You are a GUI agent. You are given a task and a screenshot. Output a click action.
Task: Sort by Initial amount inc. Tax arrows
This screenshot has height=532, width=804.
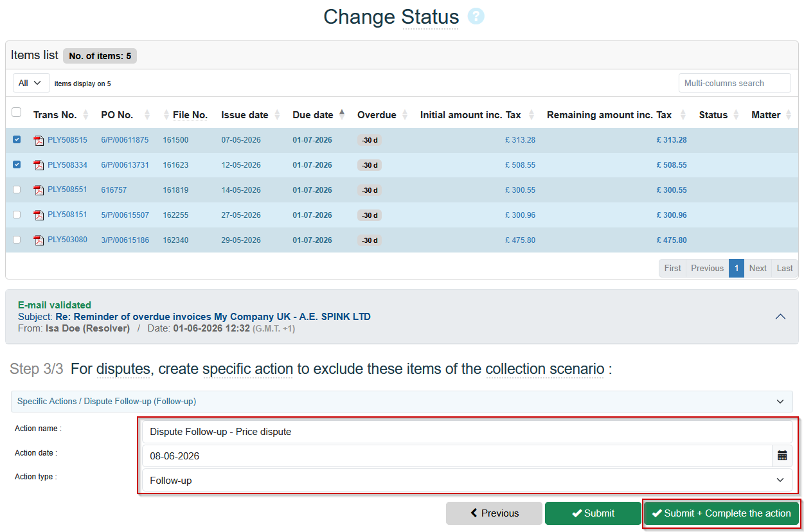click(532, 115)
